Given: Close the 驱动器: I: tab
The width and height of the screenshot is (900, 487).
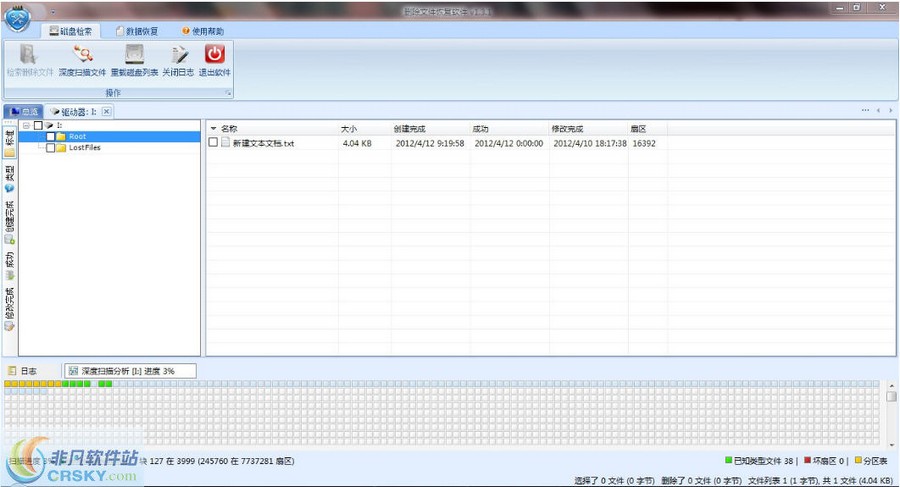Looking at the screenshot, I should pos(107,111).
